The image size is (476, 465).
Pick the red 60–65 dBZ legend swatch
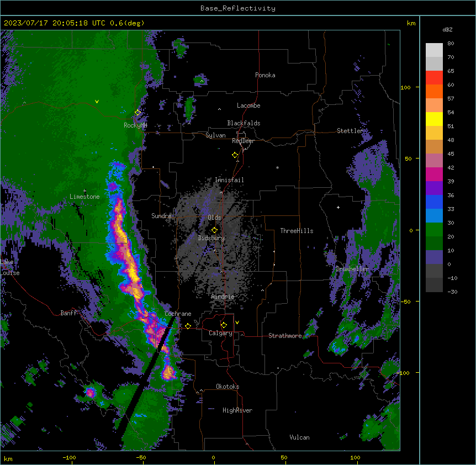coord(434,78)
